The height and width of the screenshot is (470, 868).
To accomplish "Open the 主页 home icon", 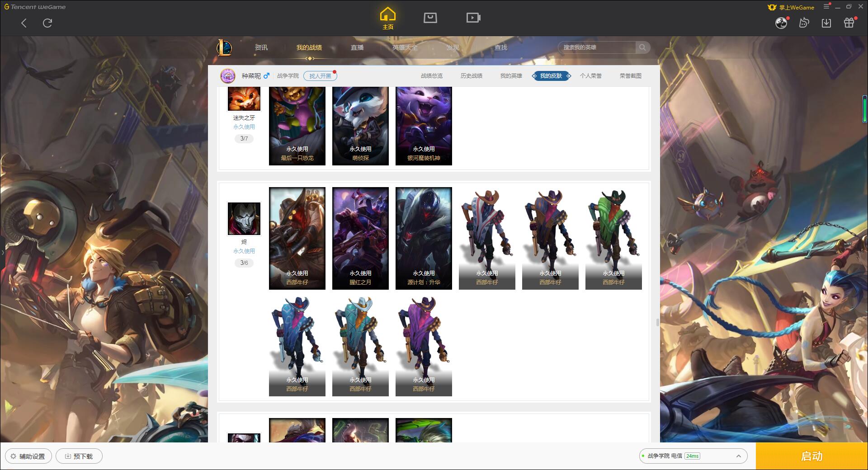I will 388,19.
